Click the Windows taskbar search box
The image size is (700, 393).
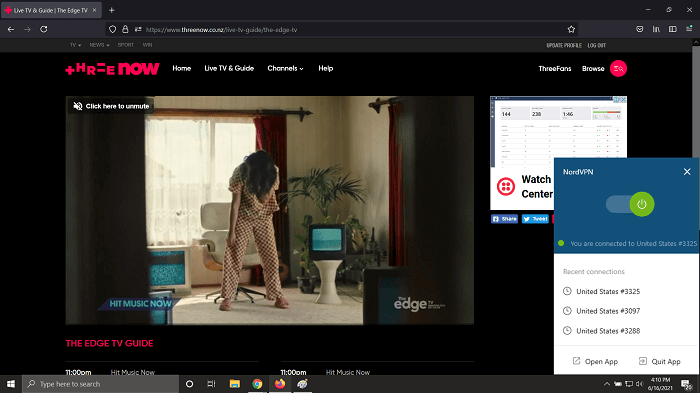point(100,384)
